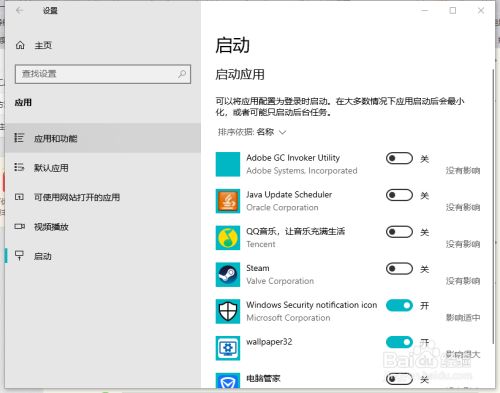Click inside the 查找设置 search field

(x=103, y=74)
